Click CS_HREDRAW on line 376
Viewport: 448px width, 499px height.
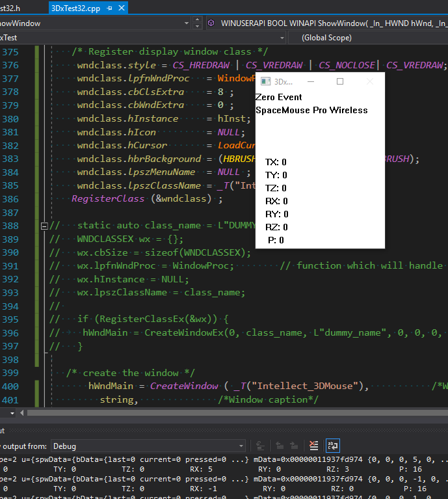tap(201, 65)
